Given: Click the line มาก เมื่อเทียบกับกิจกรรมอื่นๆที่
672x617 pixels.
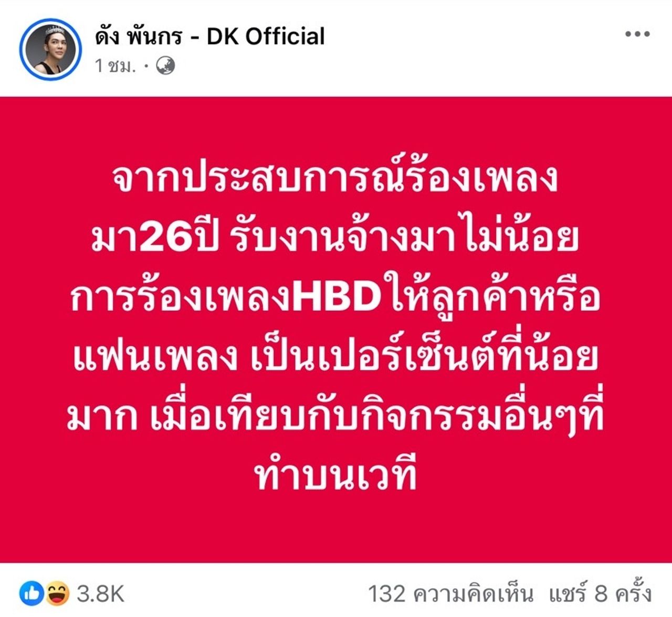Looking at the screenshot, I should pyautogui.click(x=335, y=416).
